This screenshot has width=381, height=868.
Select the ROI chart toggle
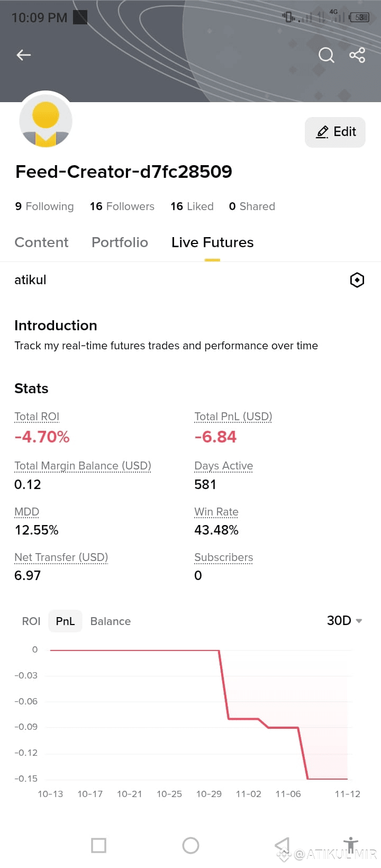(31, 621)
